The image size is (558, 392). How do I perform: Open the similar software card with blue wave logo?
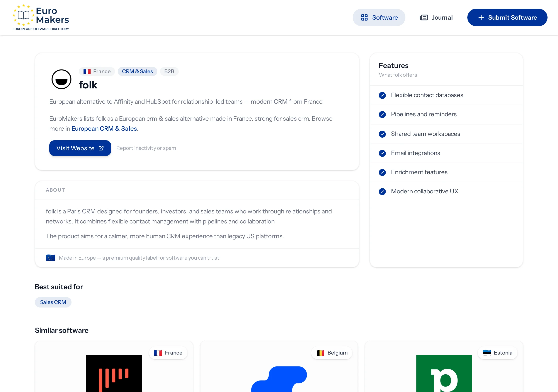[x=279, y=367]
